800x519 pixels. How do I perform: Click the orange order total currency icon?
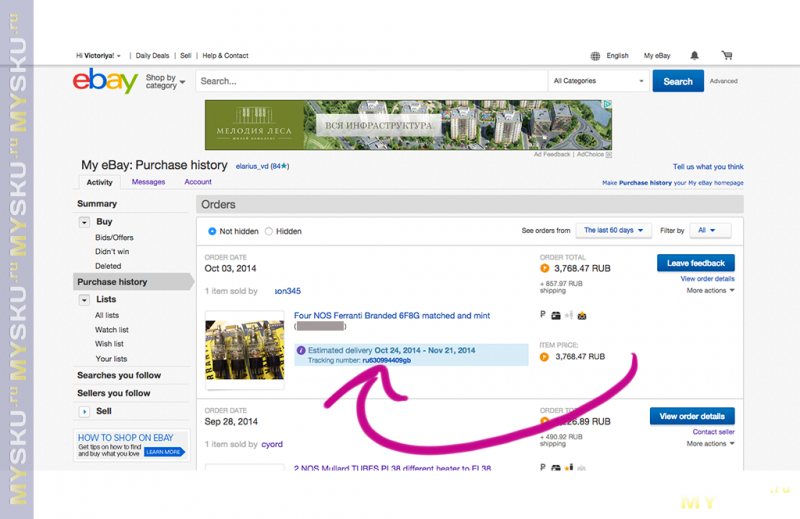tap(545, 268)
